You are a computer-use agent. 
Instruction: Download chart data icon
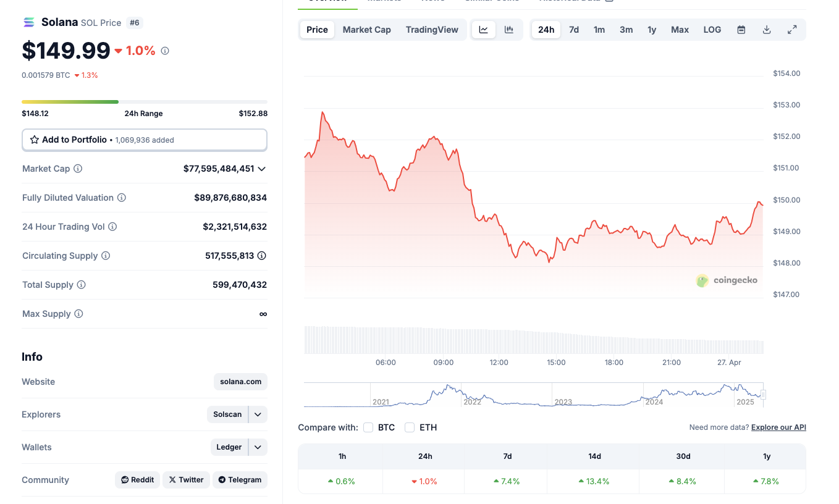pos(767,30)
